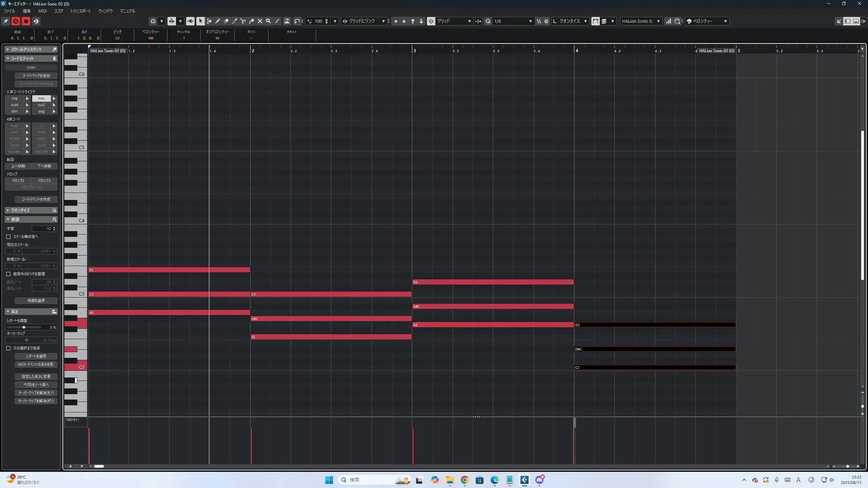Screen dimensions: 868x488
Task: Enable スケール構成音へ checkbox
Action: [8, 237]
